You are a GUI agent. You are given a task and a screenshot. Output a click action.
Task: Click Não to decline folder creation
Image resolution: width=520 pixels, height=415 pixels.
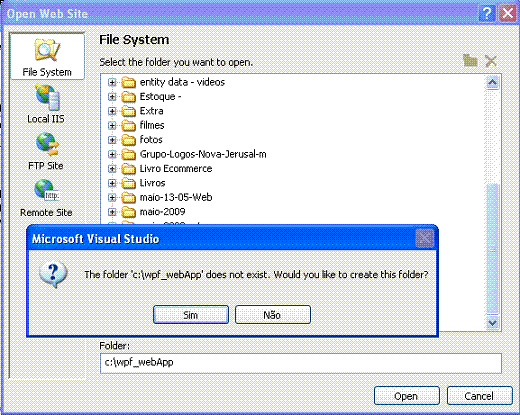coord(273,315)
